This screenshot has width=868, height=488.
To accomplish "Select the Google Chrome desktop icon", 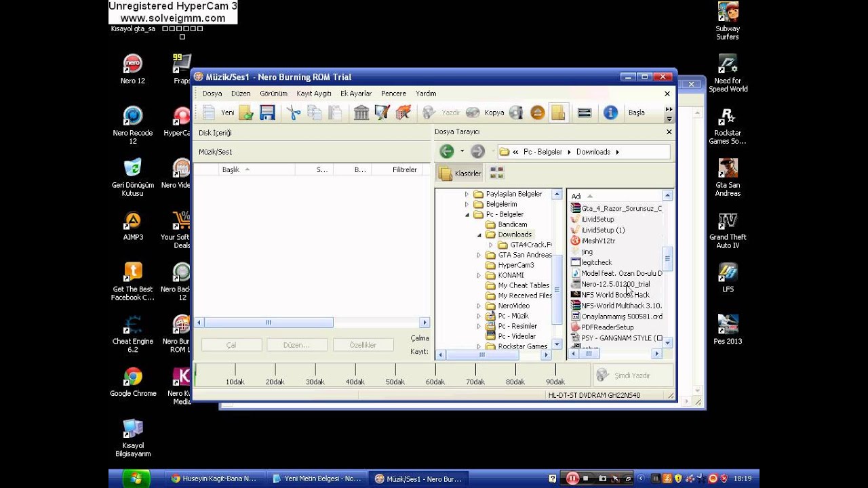I will coord(133,382).
